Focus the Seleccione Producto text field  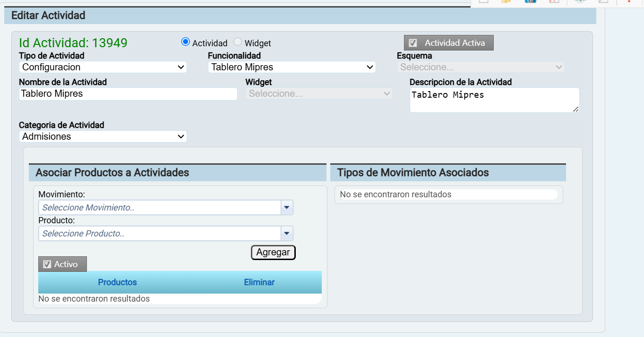pos(160,234)
